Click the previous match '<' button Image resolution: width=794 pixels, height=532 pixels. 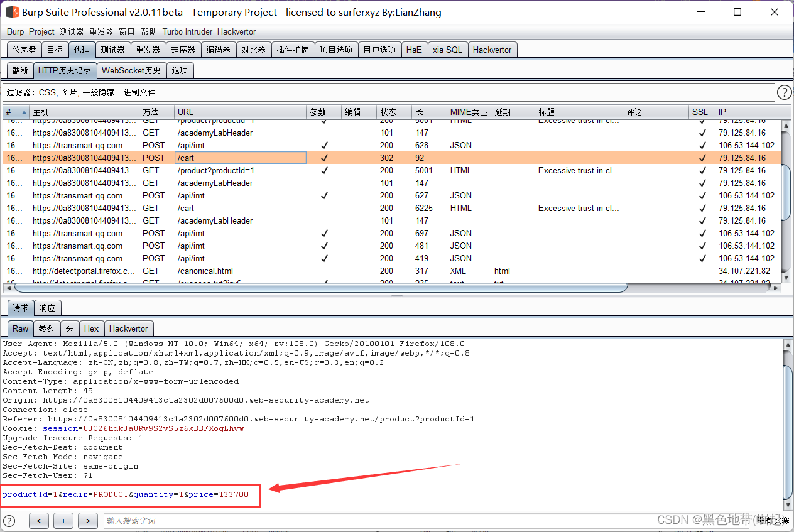(x=39, y=521)
